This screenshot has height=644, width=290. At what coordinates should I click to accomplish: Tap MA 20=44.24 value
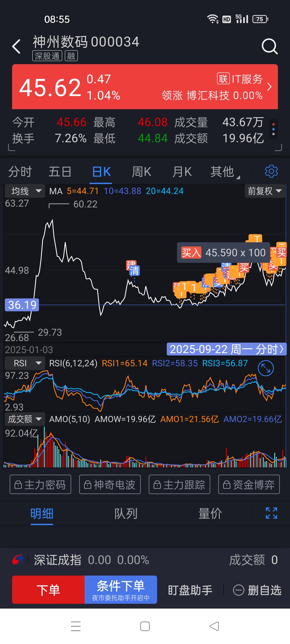pos(165,191)
